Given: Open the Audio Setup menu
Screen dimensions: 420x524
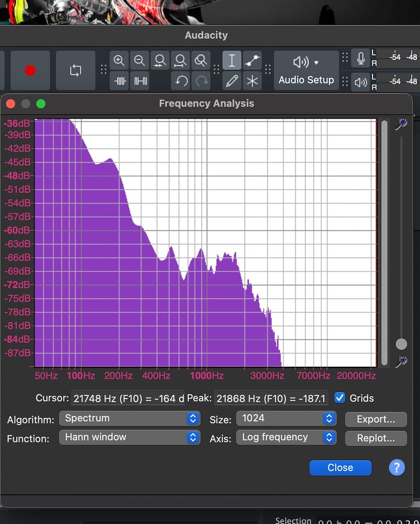Looking at the screenshot, I should tap(306, 70).
